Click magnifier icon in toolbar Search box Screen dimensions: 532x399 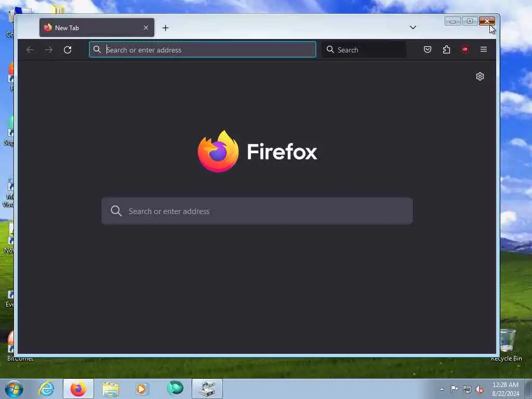pos(330,49)
